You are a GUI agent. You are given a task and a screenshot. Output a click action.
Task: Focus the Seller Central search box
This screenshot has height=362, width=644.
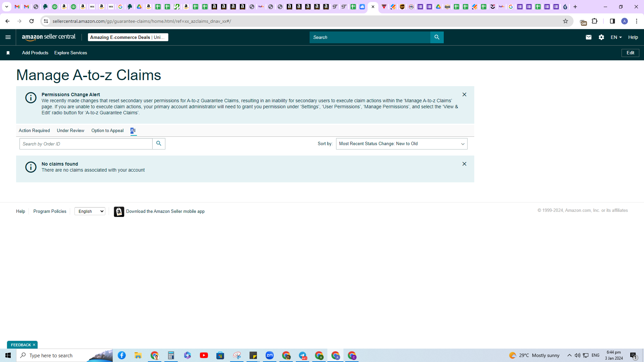[370, 37]
